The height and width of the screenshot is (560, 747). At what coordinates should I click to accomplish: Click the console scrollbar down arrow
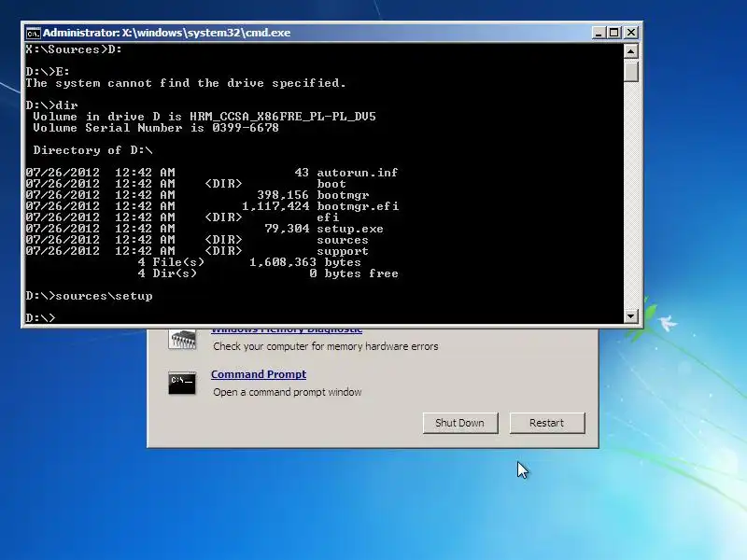(x=631, y=315)
